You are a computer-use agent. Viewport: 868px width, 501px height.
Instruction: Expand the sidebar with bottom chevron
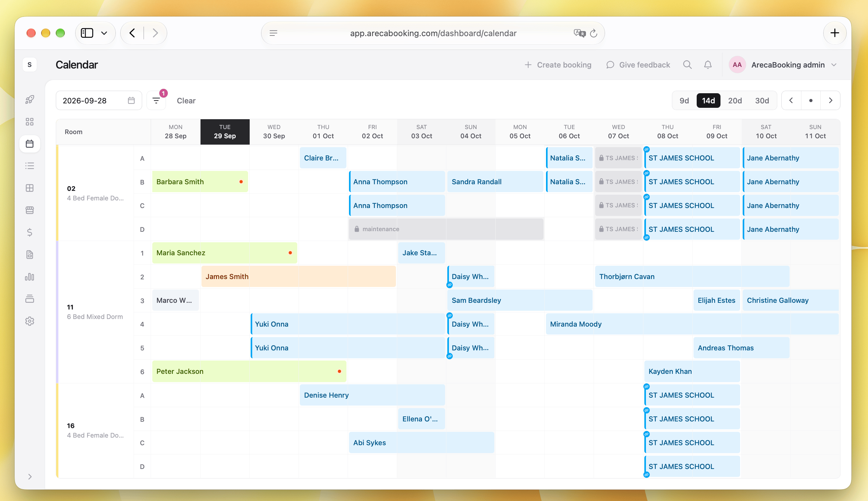point(30,477)
